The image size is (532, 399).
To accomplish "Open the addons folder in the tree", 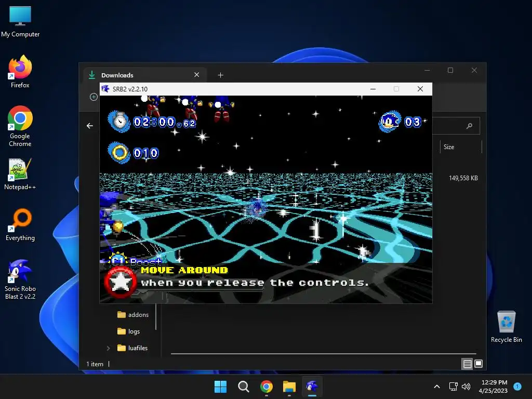I will tap(133, 315).
